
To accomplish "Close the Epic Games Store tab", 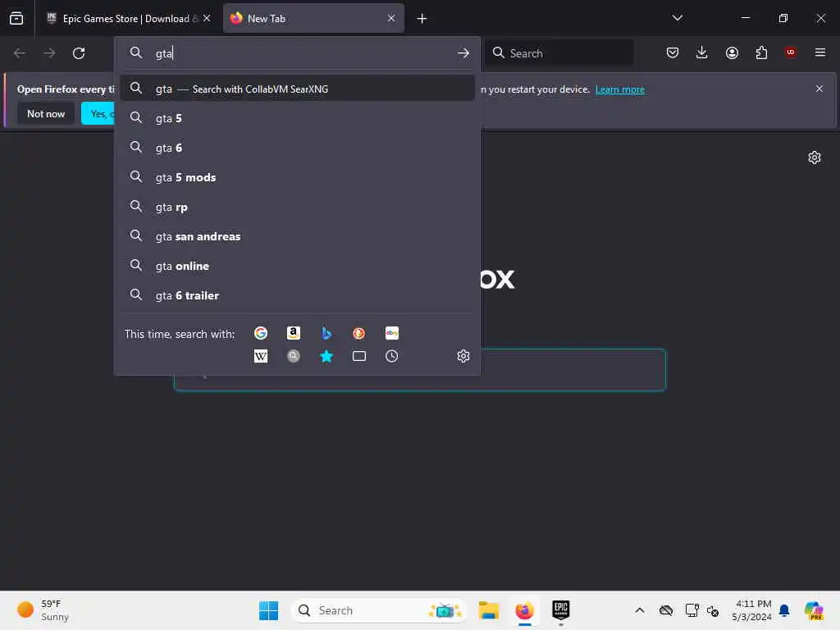I will click(207, 18).
